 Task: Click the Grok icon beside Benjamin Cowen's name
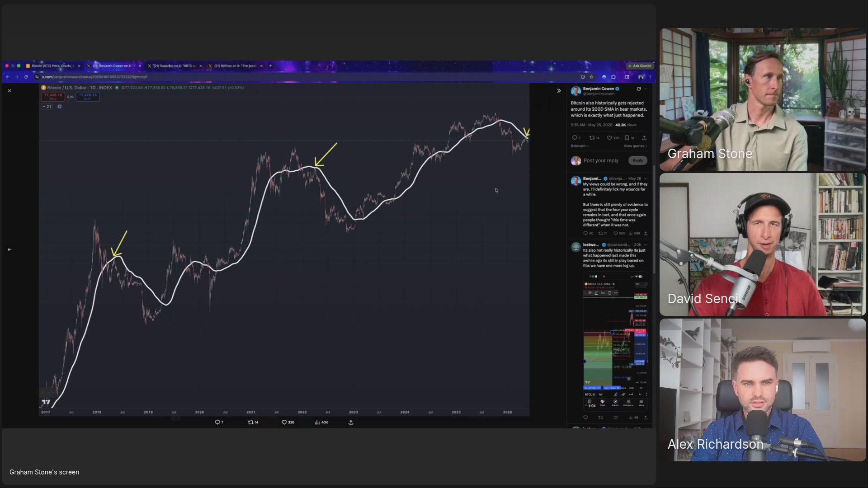coord(639,89)
